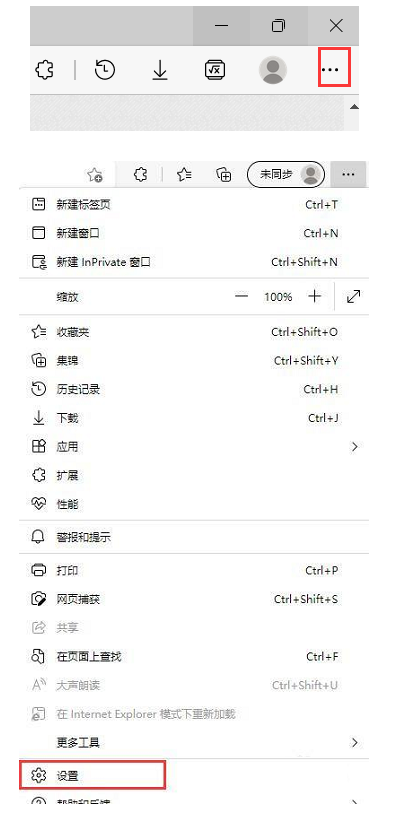Increase zoom with the plus button
The image size is (398, 823).
pos(314,297)
